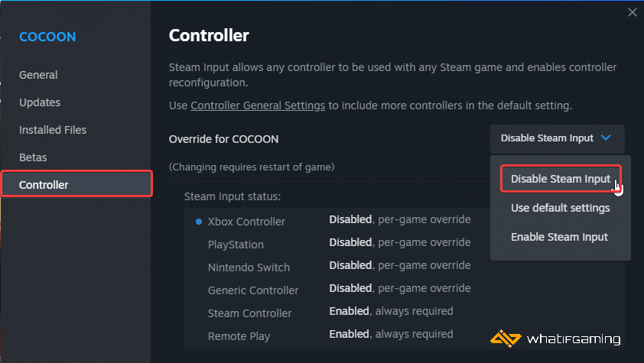Click the blue chevron on the override dropdown
The image size is (644, 363).
606,138
